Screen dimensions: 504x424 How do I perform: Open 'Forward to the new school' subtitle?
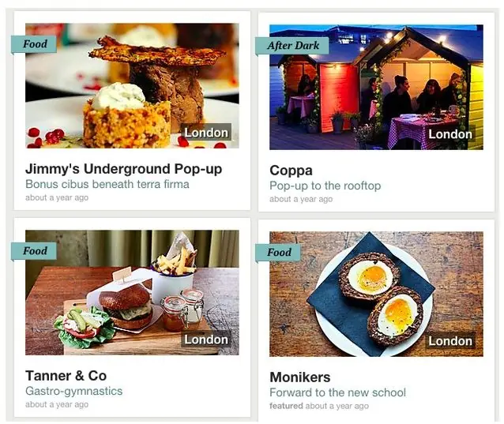coord(338,392)
